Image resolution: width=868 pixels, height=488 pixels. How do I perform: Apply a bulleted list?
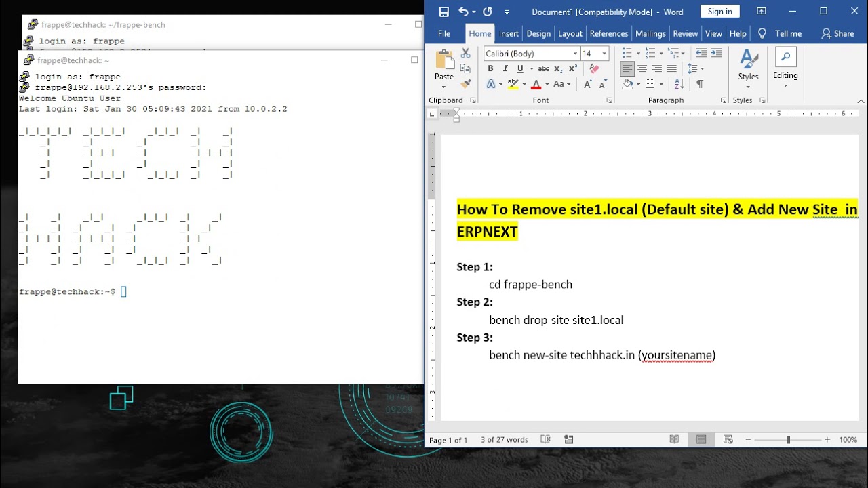[627, 53]
